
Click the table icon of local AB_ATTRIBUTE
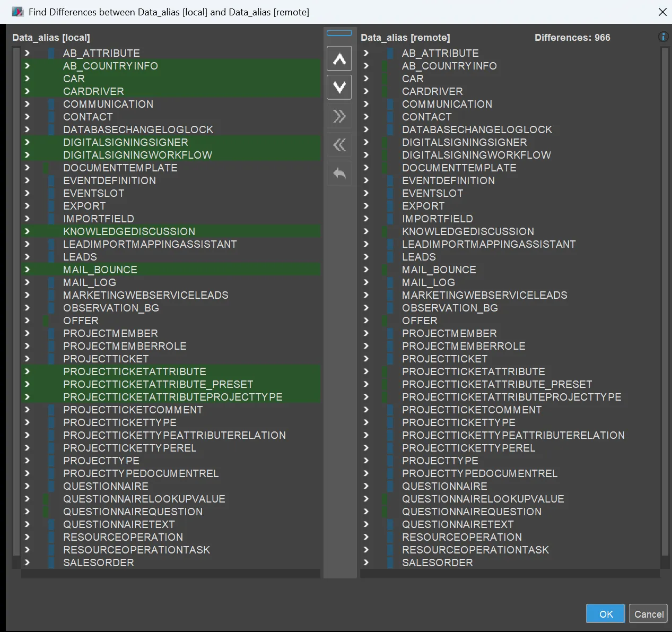tap(51, 53)
